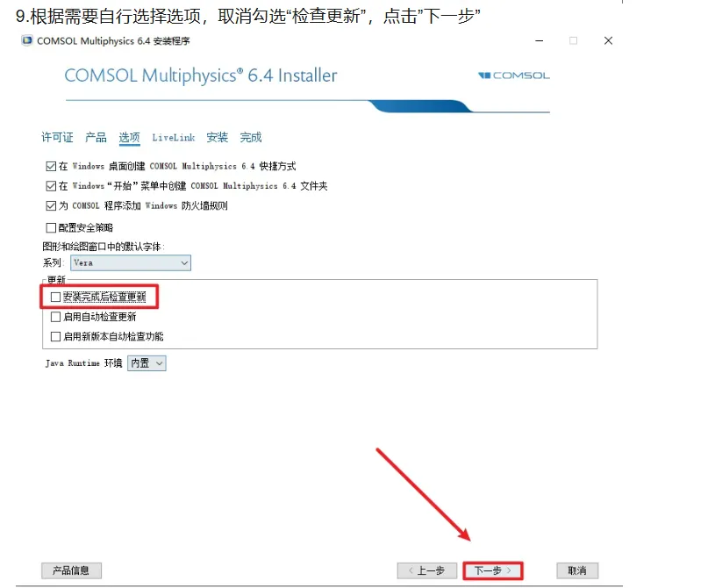Open the Vera font family dropdown
Screen dimensions: 715x588
(131, 262)
